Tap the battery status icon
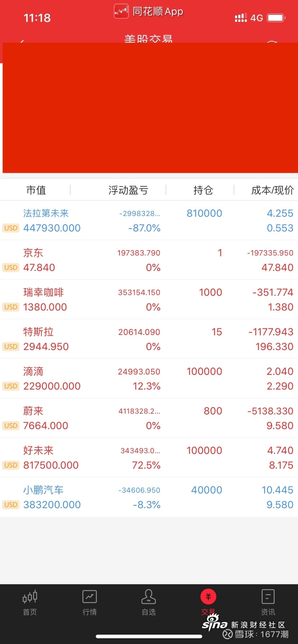 tap(276, 18)
